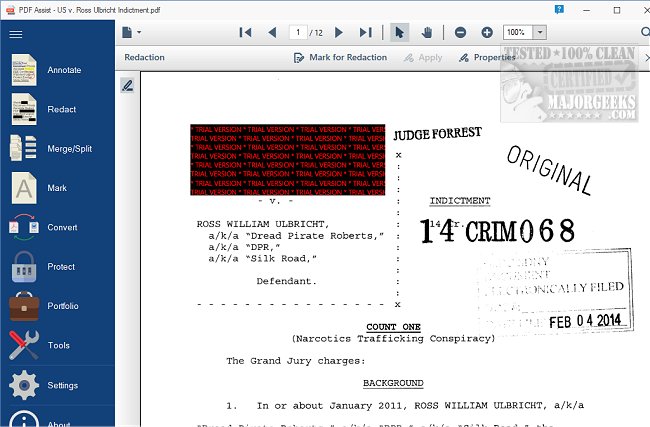Image resolution: width=650 pixels, height=427 pixels.
Task: Click the 'Defendant.' text
Action: click(286, 281)
